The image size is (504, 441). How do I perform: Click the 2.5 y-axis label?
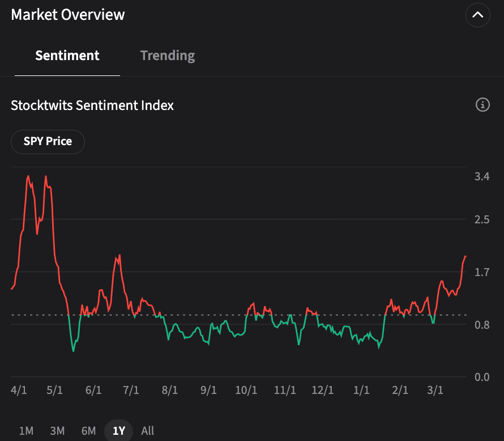pos(482,219)
